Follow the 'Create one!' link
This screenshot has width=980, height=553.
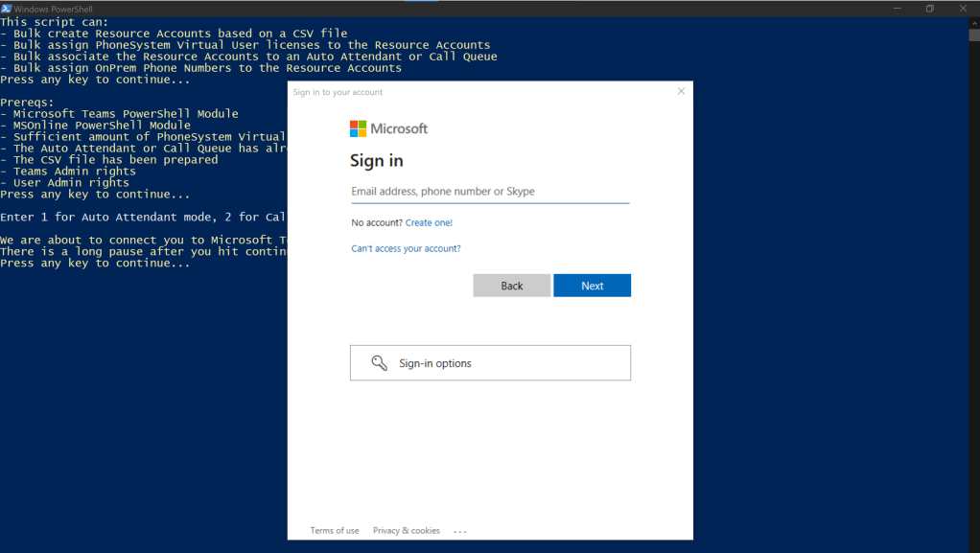429,222
